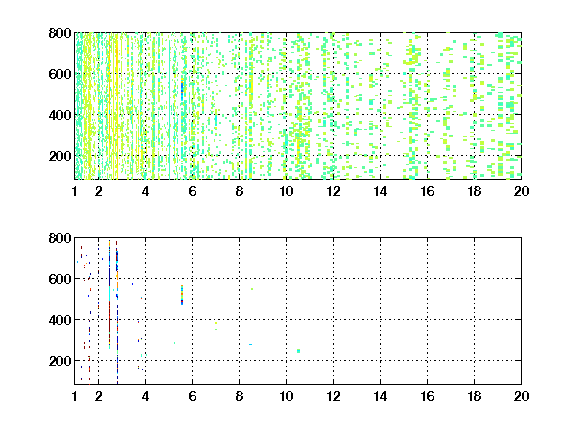Click y-axis label 800 on top plot
Screen dimensions: 576x432
point(60,33)
